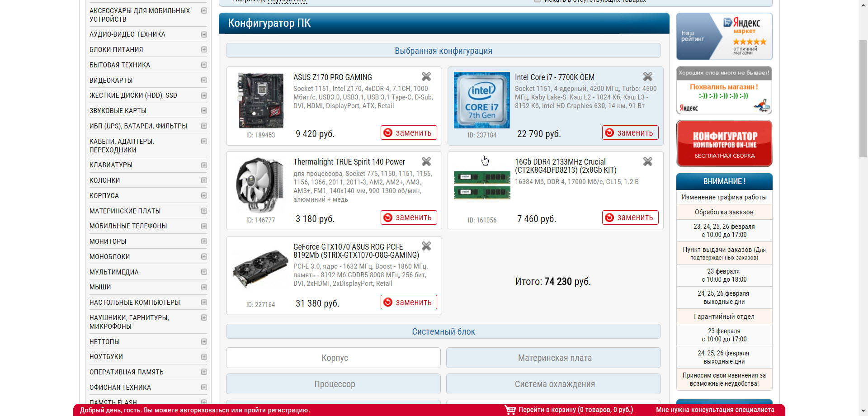
Task: Expand the Блоки питания category
Action: [x=204, y=49]
